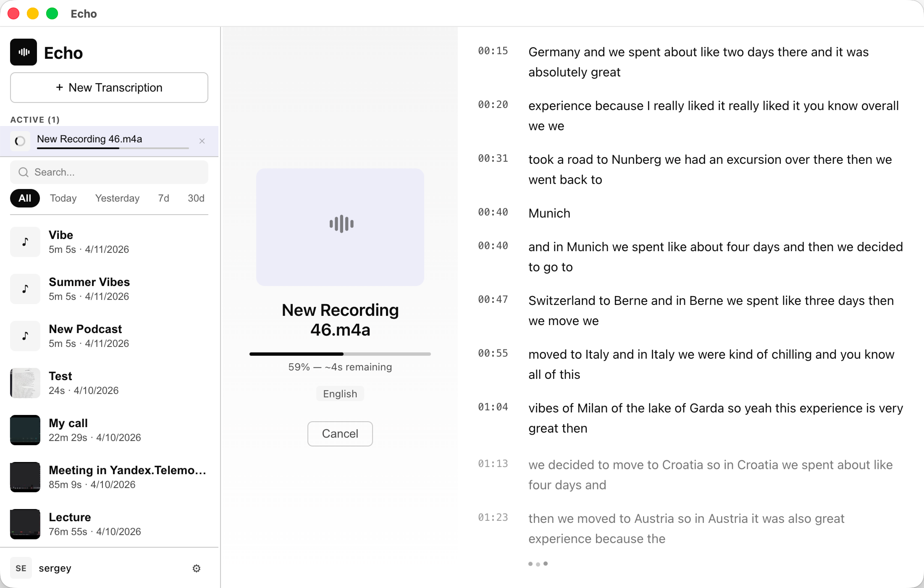The width and height of the screenshot is (924, 588).
Task: Expand the loading dots below the transcript
Action: coord(538,564)
